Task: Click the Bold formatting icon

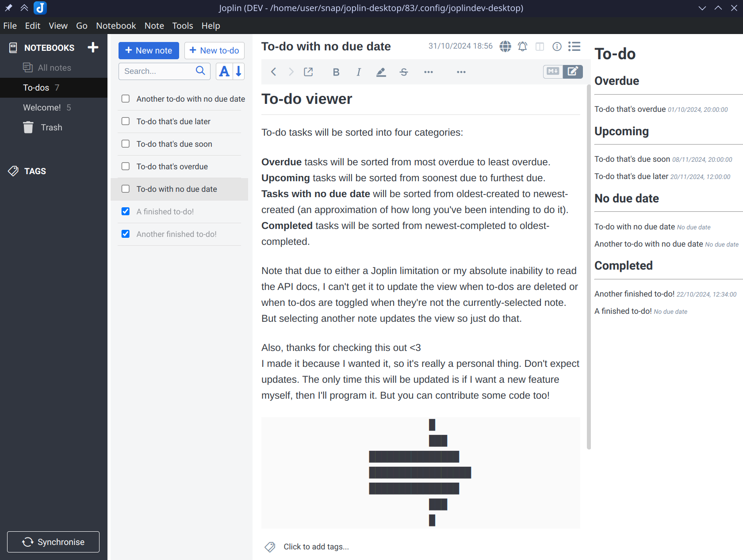Action: [336, 72]
